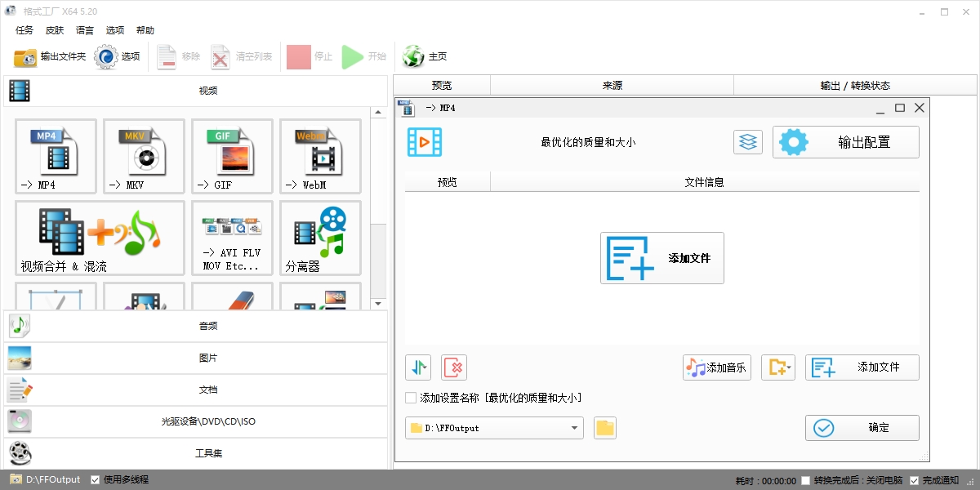The image size is (980, 490).
Task: Enable the 添加设置名称 checkbox
Action: (x=411, y=398)
